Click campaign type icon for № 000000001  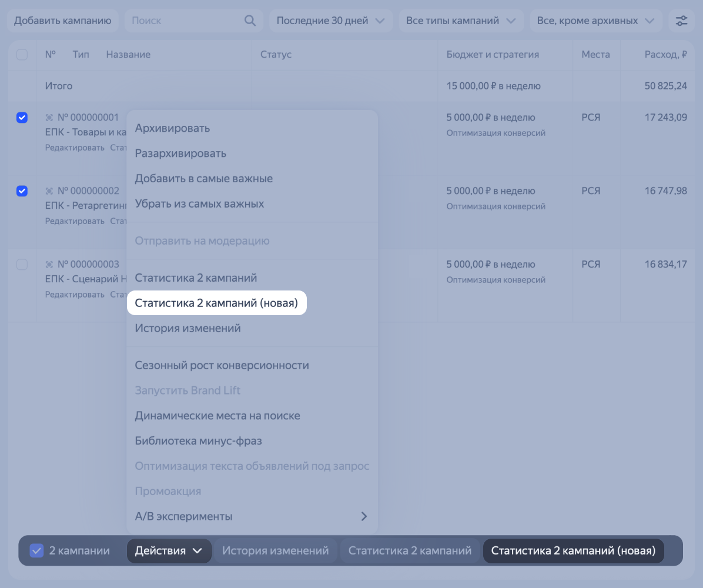pyautogui.click(x=49, y=118)
